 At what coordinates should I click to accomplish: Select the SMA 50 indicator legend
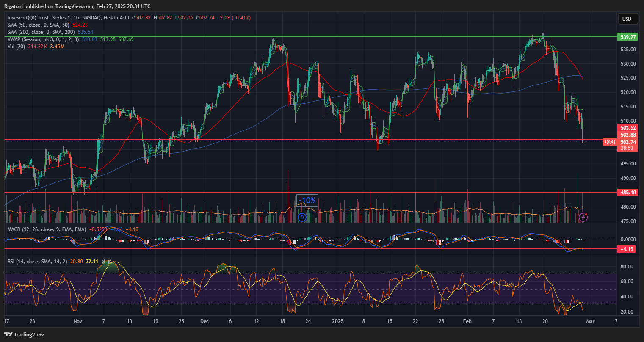(x=39, y=25)
